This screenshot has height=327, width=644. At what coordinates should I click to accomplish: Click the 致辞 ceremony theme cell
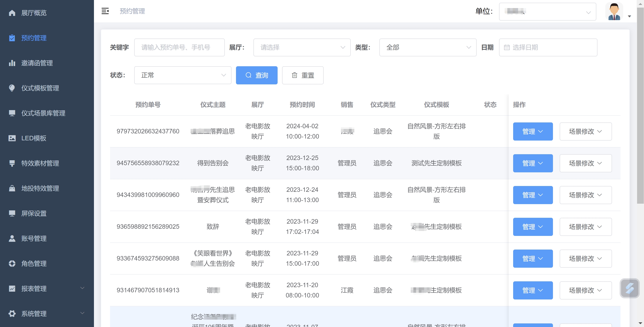213,227
